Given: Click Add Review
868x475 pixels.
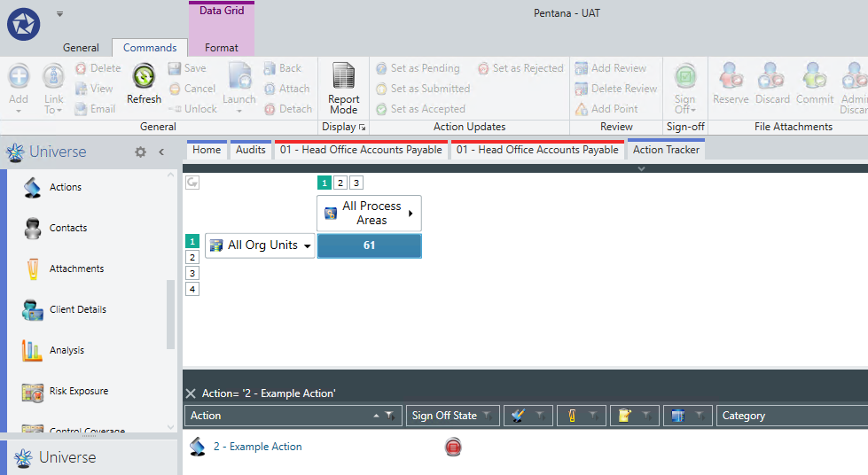Looking at the screenshot, I should pos(611,68).
